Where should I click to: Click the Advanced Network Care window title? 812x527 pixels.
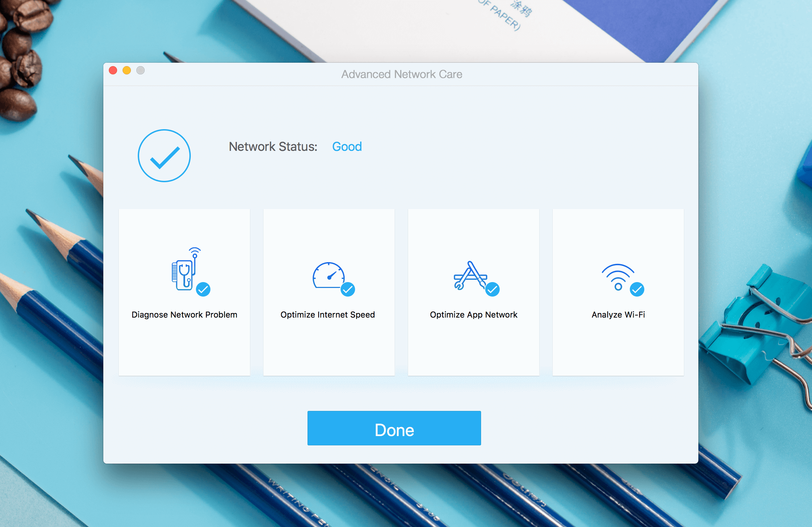pyautogui.click(x=402, y=74)
